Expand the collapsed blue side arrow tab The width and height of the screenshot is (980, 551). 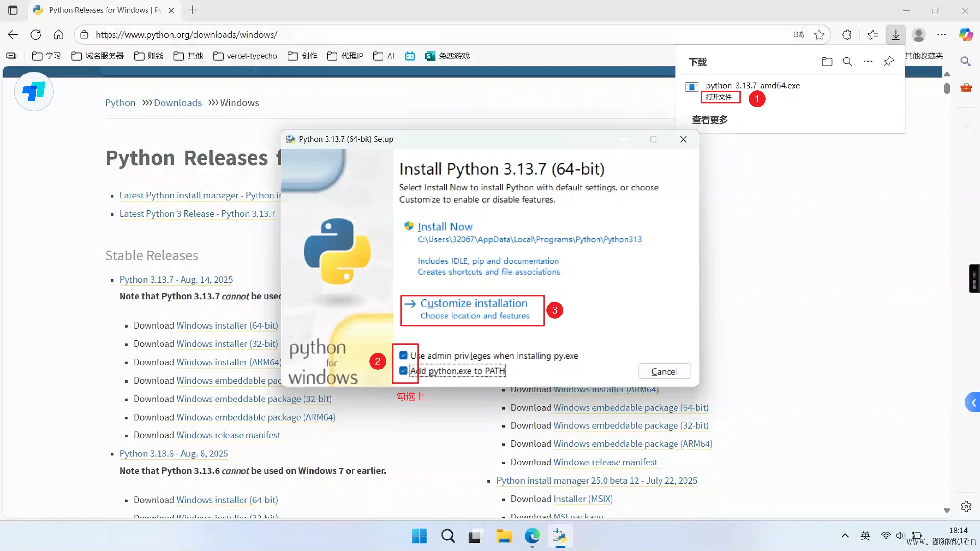pyautogui.click(x=973, y=402)
